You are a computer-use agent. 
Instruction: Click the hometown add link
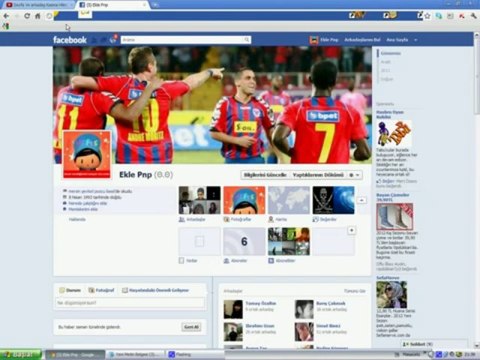tap(83, 209)
